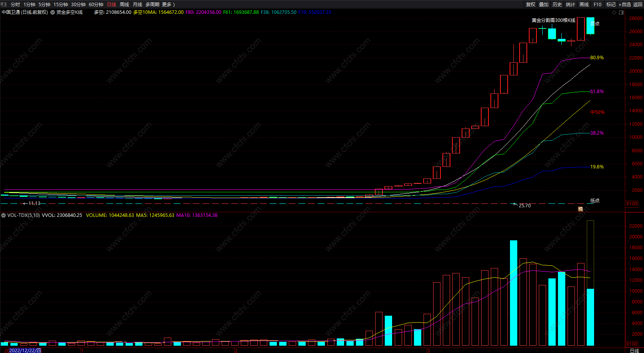Click the 2022/12/22/四 date label
The image size is (644, 353).
pos(25,350)
